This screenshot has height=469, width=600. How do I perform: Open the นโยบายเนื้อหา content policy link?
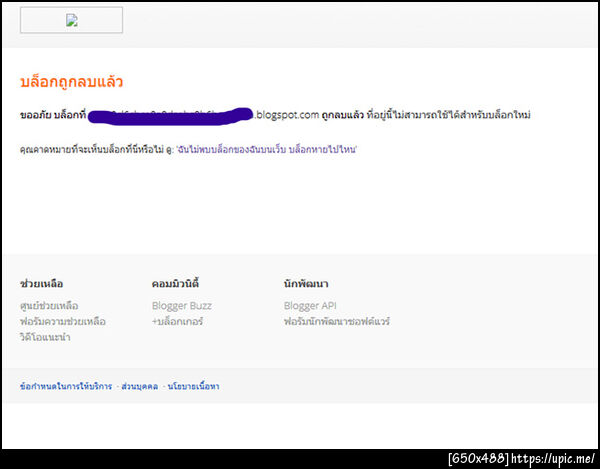[x=193, y=386]
